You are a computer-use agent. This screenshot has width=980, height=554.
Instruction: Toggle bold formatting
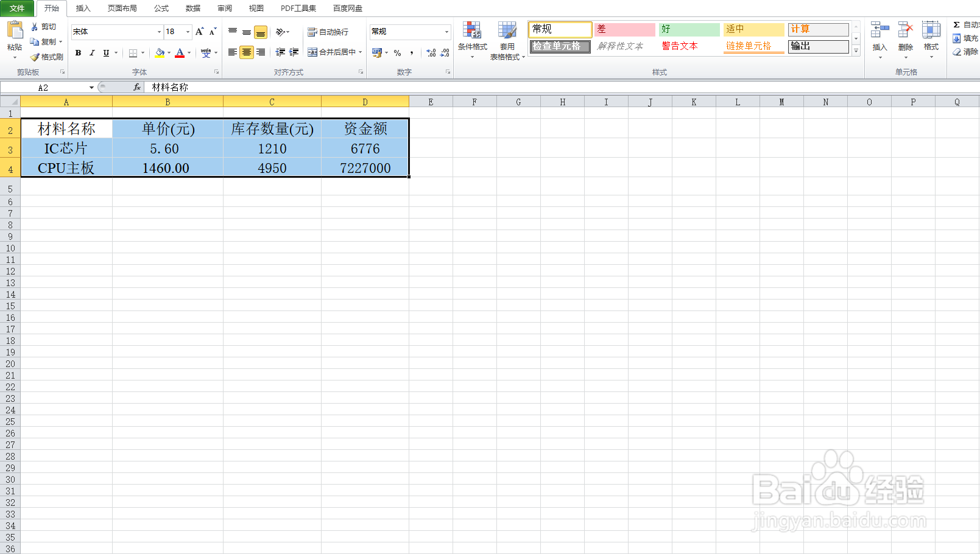click(x=78, y=53)
